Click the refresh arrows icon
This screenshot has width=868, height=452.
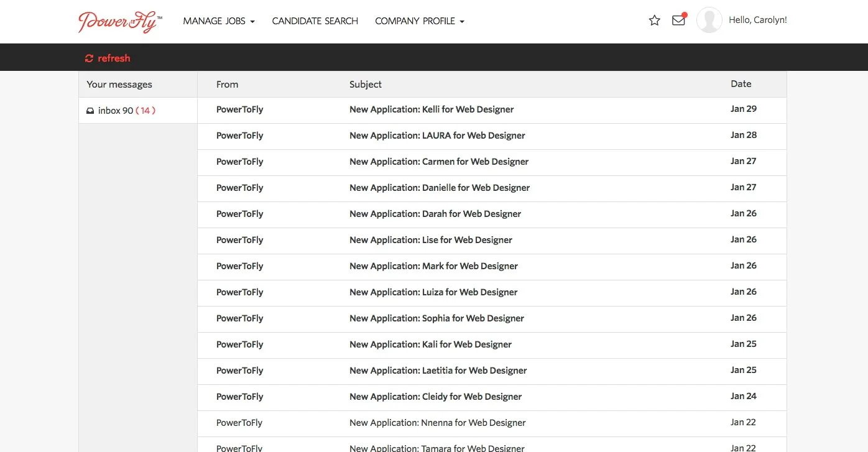[89, 58]
